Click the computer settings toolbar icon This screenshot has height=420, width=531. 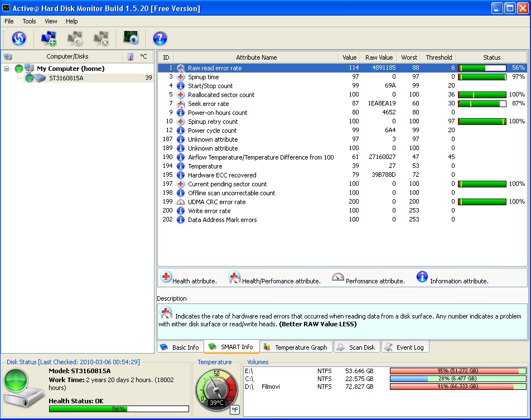(75, 38)
